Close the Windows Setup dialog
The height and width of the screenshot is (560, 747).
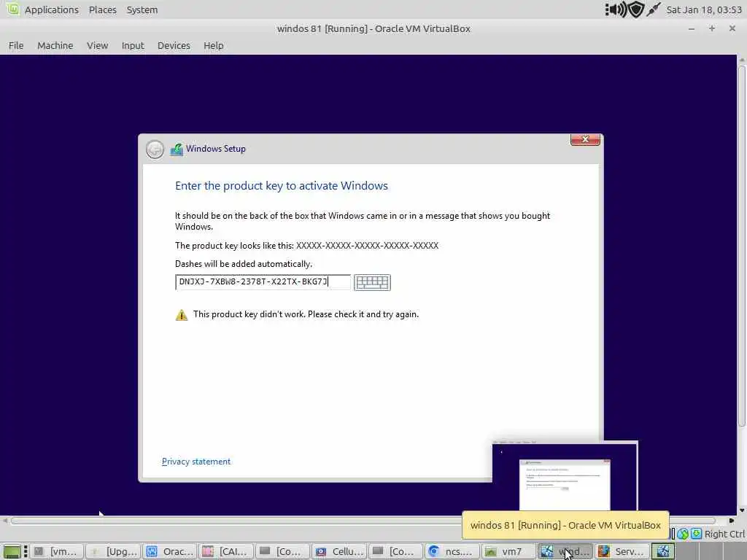coord(585,139)
